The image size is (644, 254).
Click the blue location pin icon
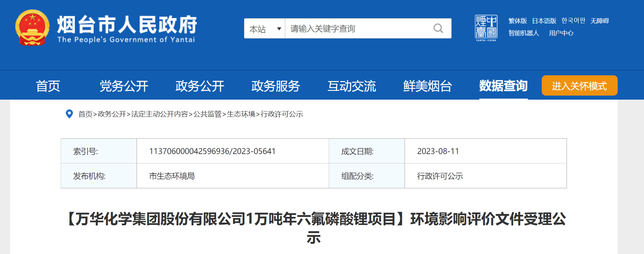coord(69,114)
